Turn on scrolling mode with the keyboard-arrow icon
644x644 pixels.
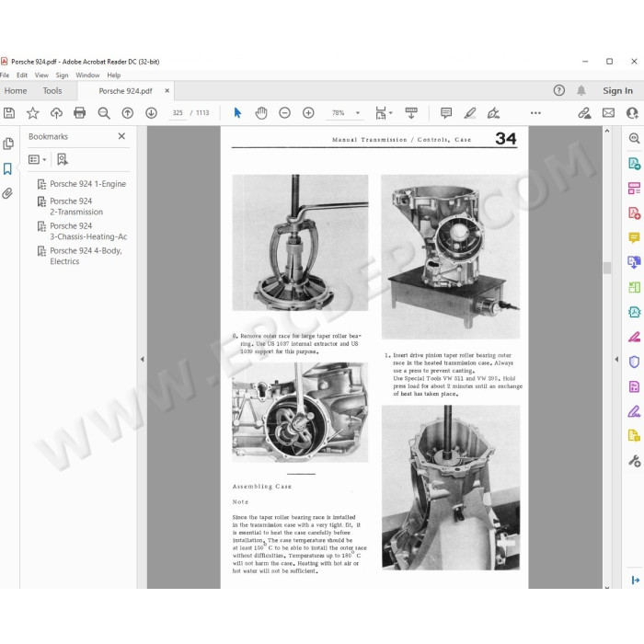[x=411, y=113]
